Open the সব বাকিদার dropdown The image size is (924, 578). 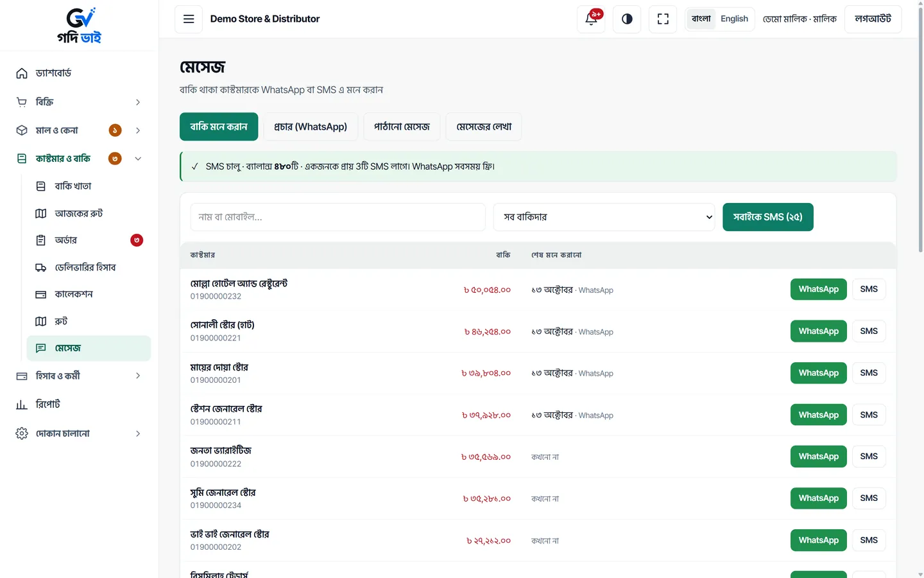tap(604, 217)
